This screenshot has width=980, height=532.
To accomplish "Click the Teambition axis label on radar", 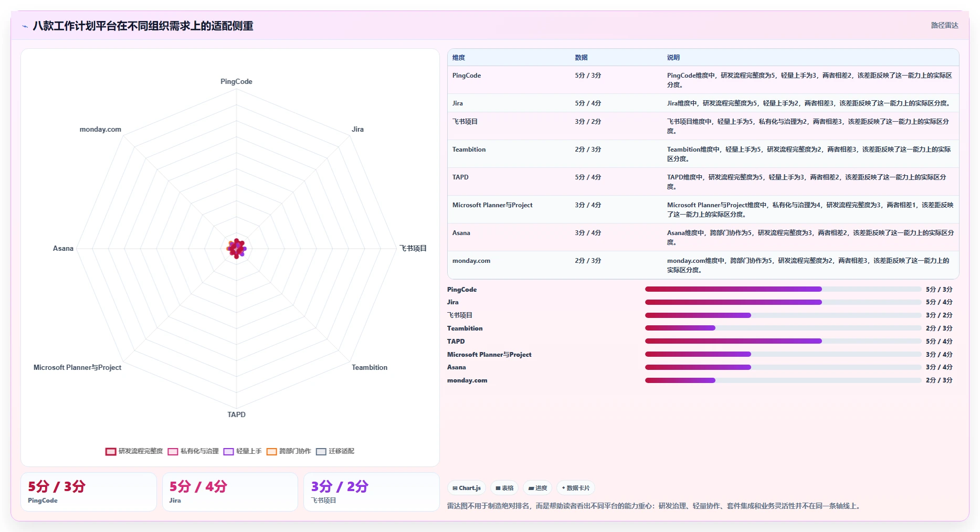I will coord(370,368).
